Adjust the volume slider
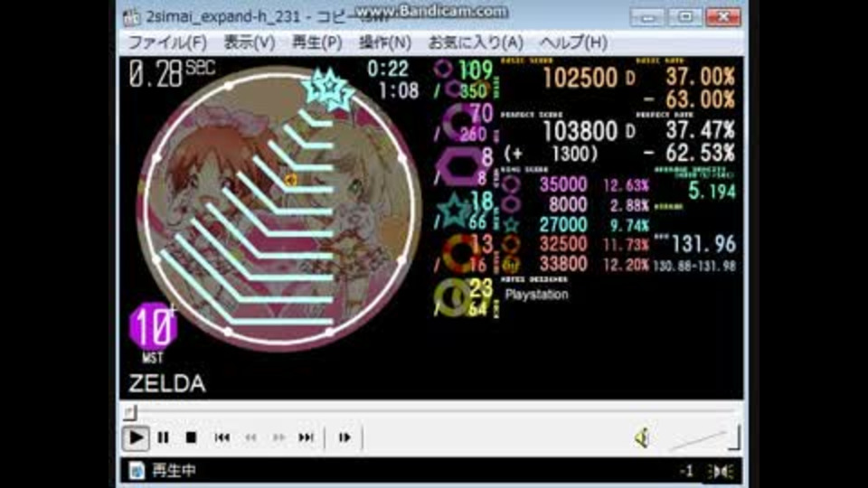This screenshot has width=868, height=488. [x=703, y=438]
